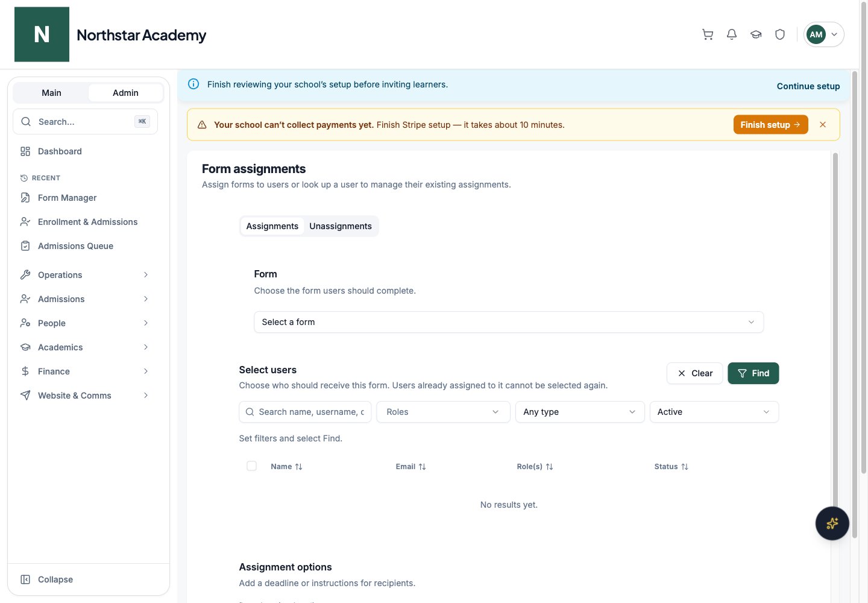Click the Continue setup link
Screen dimensions: 868x603
[808, 86]
